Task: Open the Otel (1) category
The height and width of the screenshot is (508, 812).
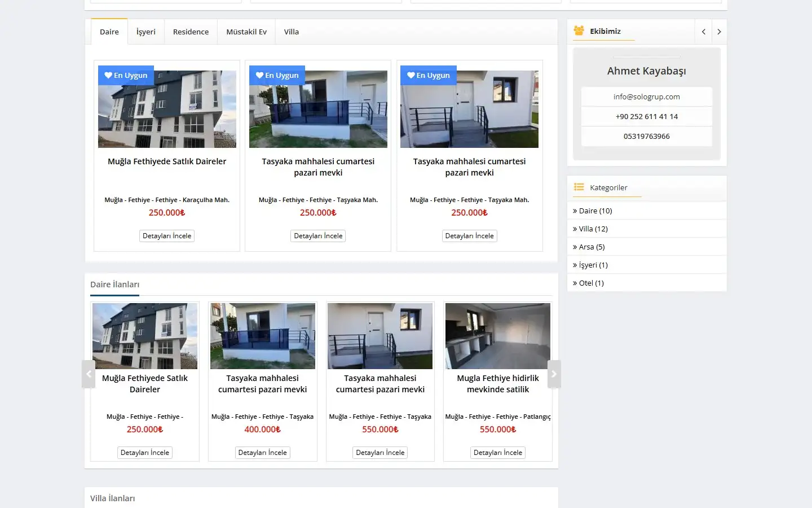Action: coord(591,283)
